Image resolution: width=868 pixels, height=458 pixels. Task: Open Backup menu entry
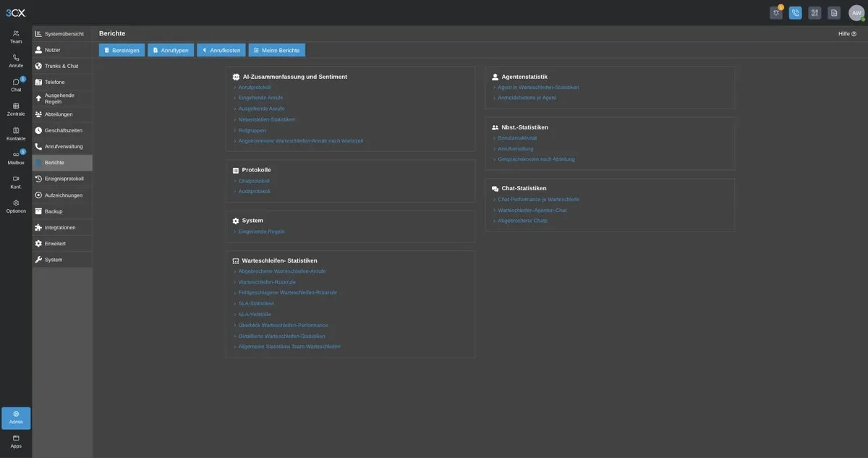(x=62, y=211)
